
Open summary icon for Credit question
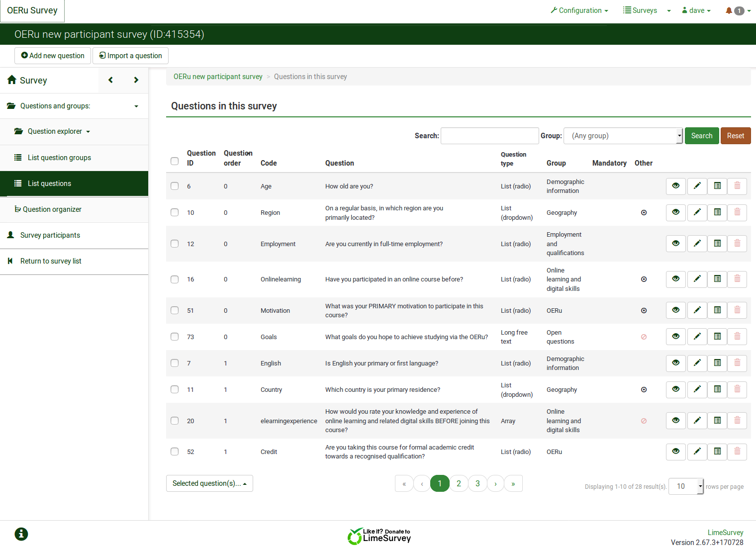[x=717, y=452]
